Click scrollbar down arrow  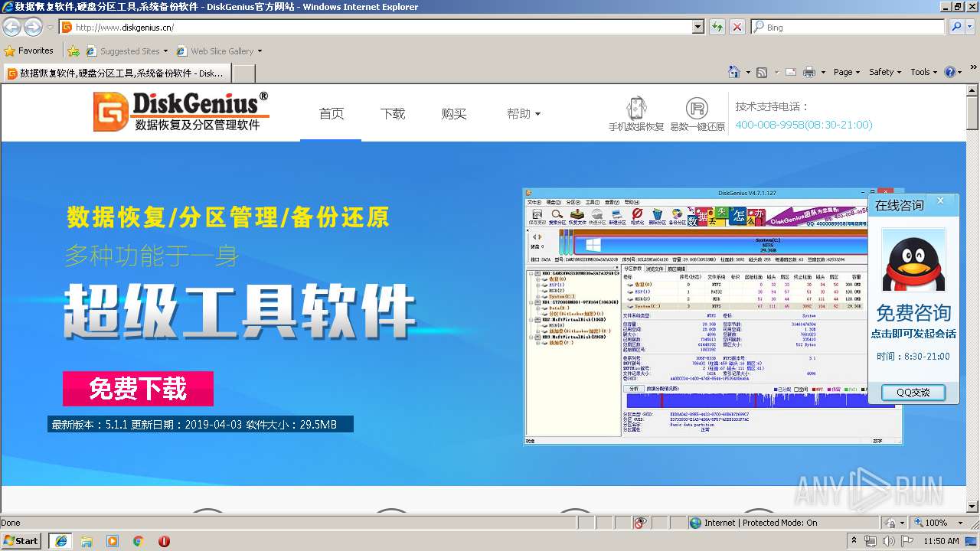972,507
